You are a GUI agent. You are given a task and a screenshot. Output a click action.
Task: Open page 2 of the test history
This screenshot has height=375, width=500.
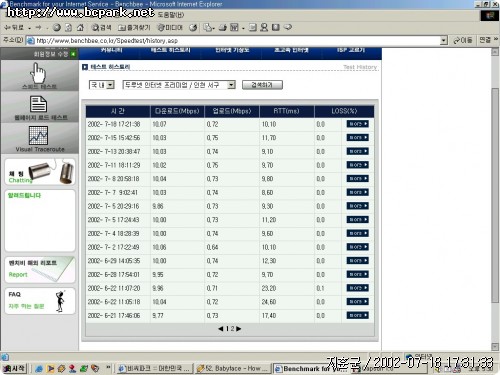click(232, 329)
